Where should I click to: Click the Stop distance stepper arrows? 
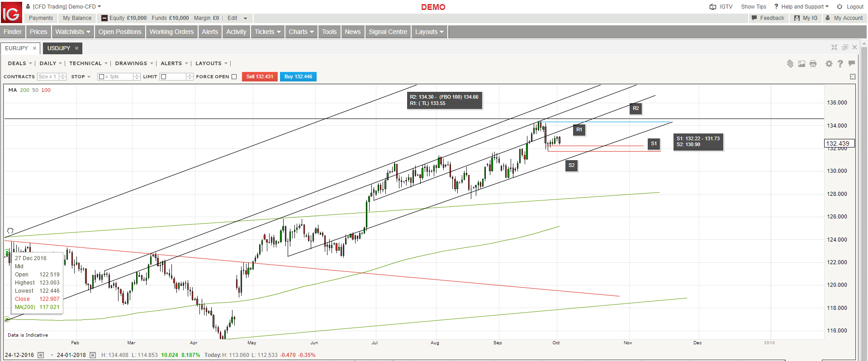[x=137, y=77]
